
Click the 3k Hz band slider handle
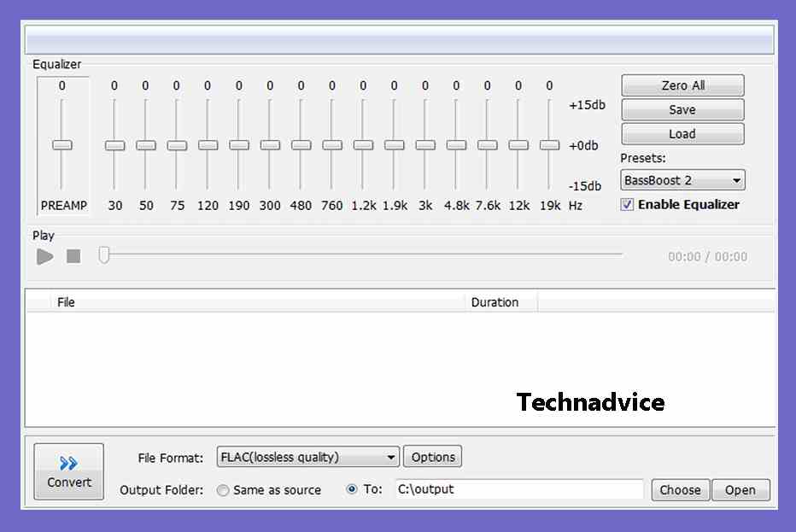pyautogui.click(x=425, y=145)
